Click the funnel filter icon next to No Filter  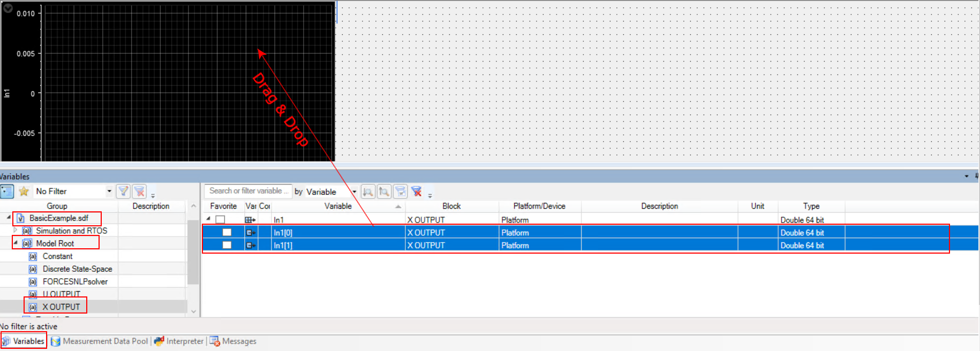pyautogui.click(x=123, y=192)
